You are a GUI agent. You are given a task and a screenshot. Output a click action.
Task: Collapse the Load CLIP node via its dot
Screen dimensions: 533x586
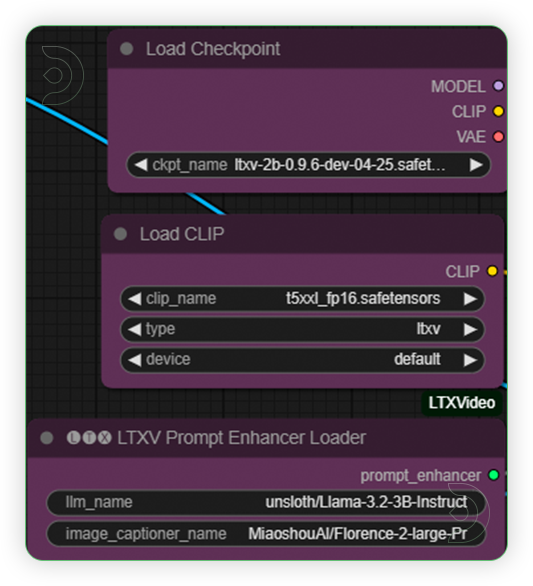pos(120,234)
